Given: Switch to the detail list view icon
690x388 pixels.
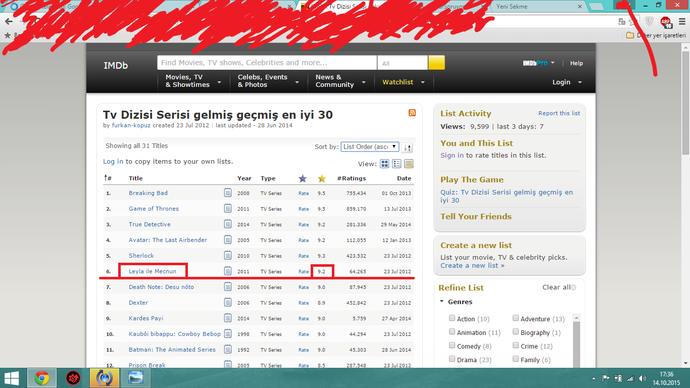Looking at the screenshot, I should [x=396, y=164].
